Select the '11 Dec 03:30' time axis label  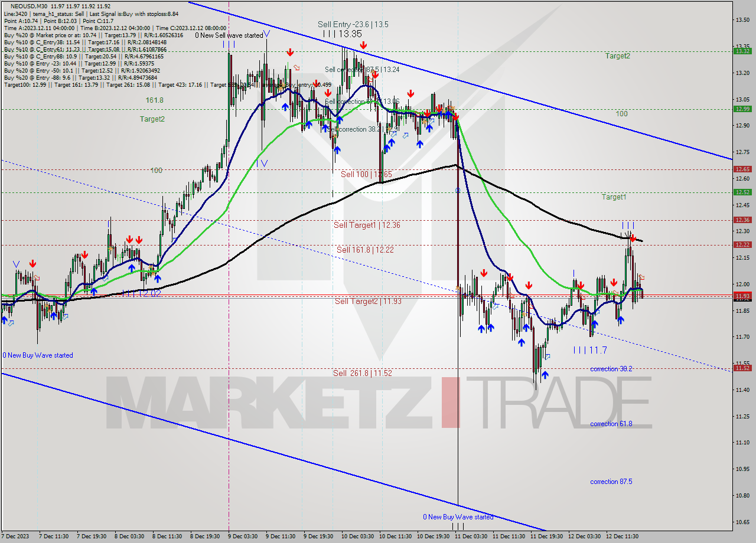pos(470,537)
